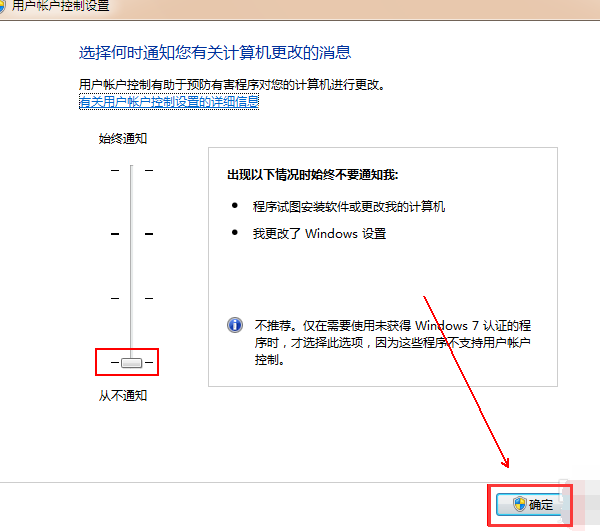Click the description text 用户帐户控制有助于预防有害程序
600x531 pixels.
(x=232, y=85)
